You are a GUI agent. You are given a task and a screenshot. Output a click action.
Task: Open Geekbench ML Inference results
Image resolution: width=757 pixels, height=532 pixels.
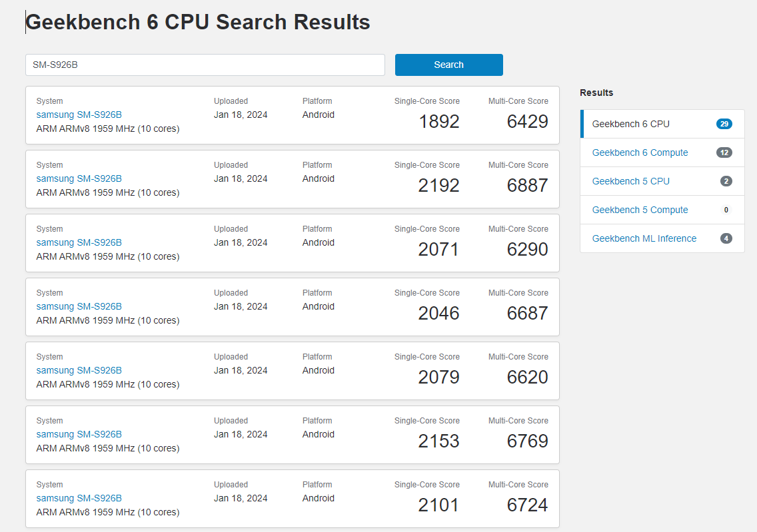click(644, 238)
